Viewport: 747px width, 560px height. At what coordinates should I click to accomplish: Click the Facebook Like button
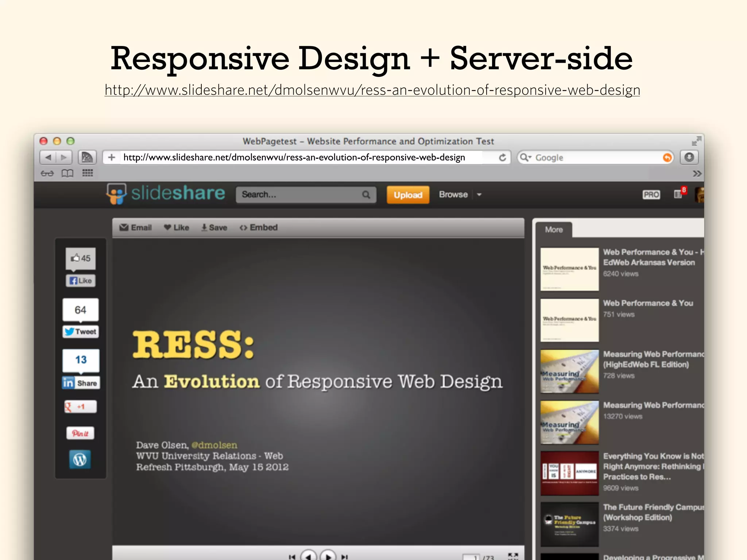pyautogui.click(x=81, y=281)
